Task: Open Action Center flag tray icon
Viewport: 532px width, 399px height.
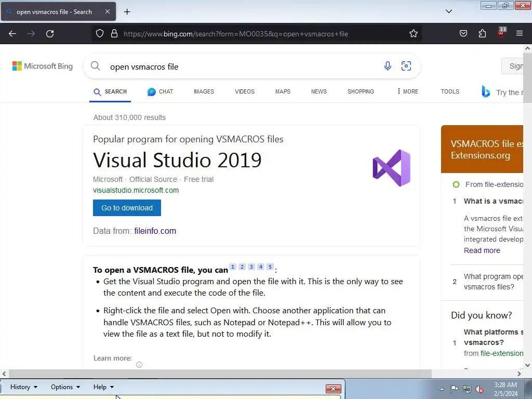Action: (x=454, y=389)
